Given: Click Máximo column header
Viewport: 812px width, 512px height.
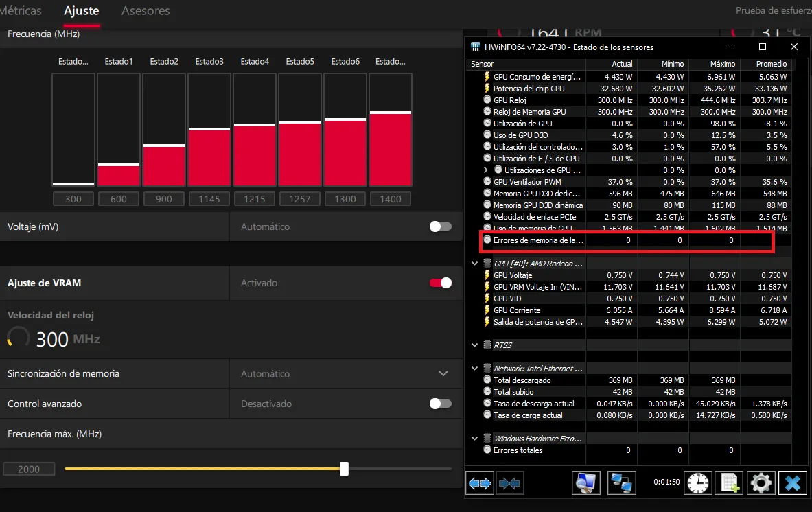Looking at the screenshot, I should click(x=714, y=64).
